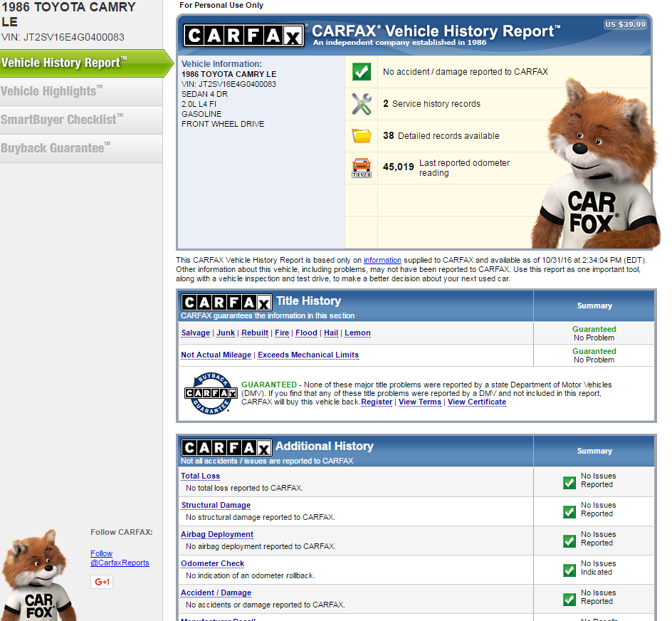The image size is (672, 621).
Task: Click the Lemon title link
Action: click(x=357, y=333)
